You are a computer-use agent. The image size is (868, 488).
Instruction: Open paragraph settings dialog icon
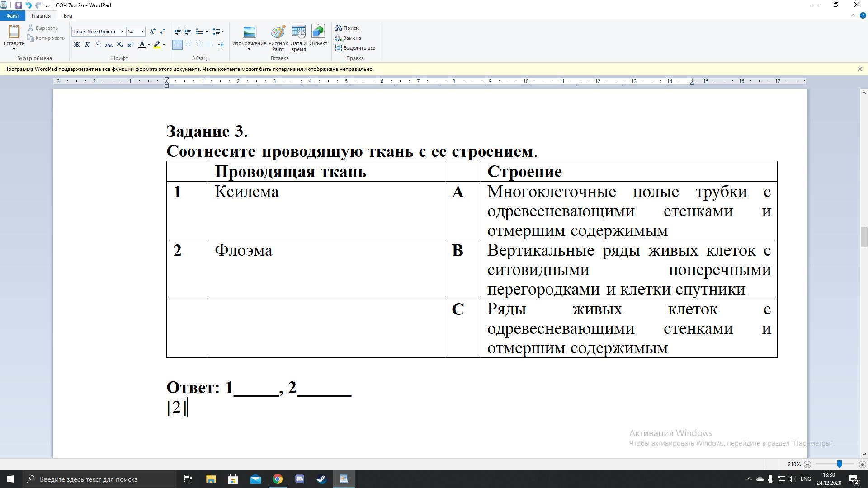[221, 45]
